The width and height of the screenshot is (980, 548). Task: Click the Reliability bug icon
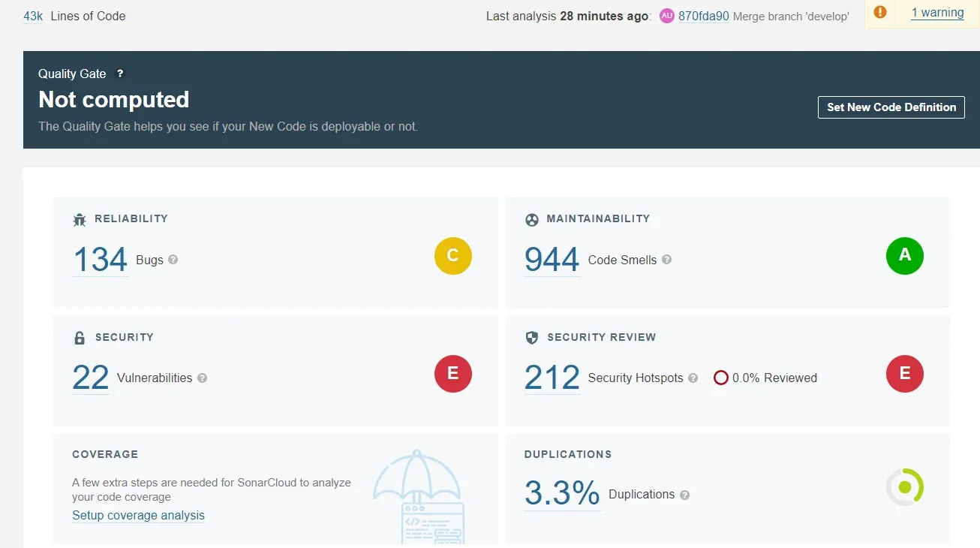coord(80,219)
